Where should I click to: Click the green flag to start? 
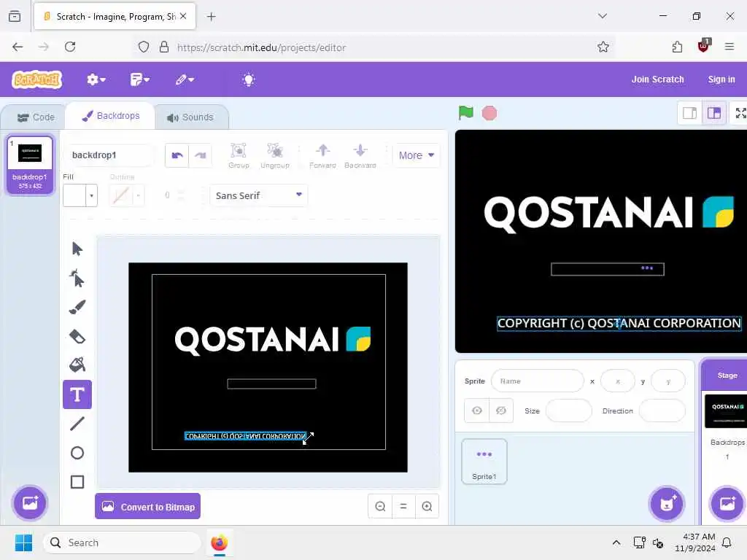[466, 113]
